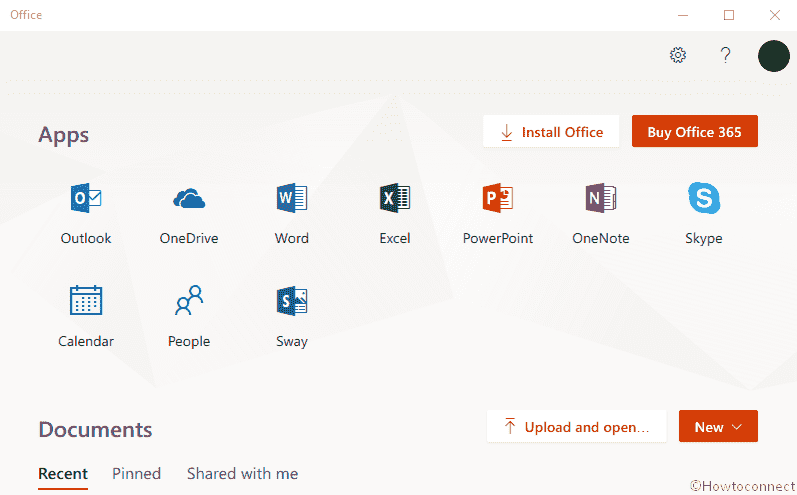Click the OneNote text label
The height and width of the screenshot is (495, 797).
[x=601, y=238]
